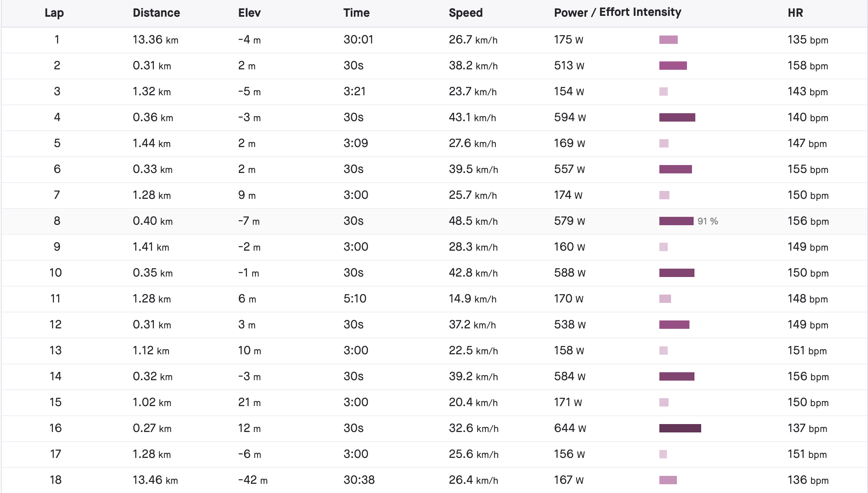Viewport: 868px width, 493px height.
Task: Select the 644 W power value
Action: [570, 428]
